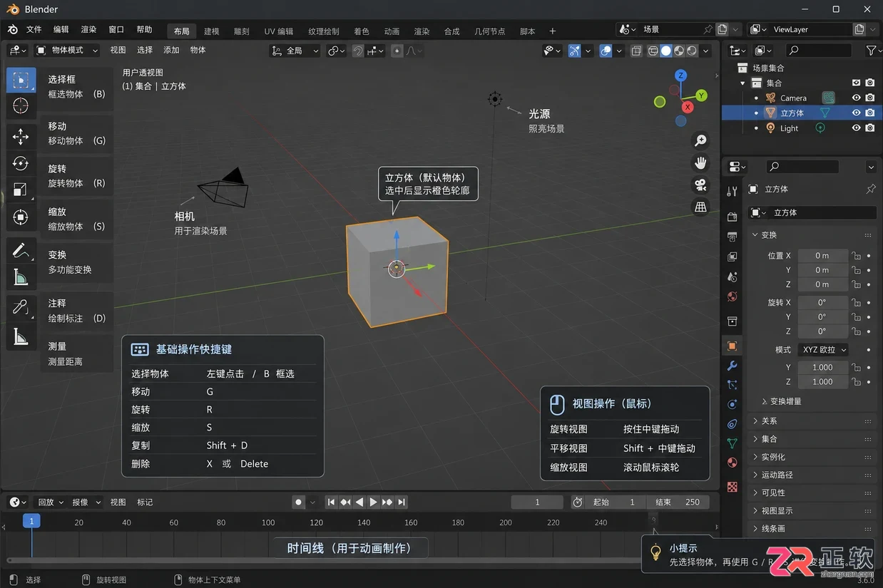Screen dimensions: 883x588
Task: Toggle visibility eye for 立方体 row
Action: [x=857, y=113]
